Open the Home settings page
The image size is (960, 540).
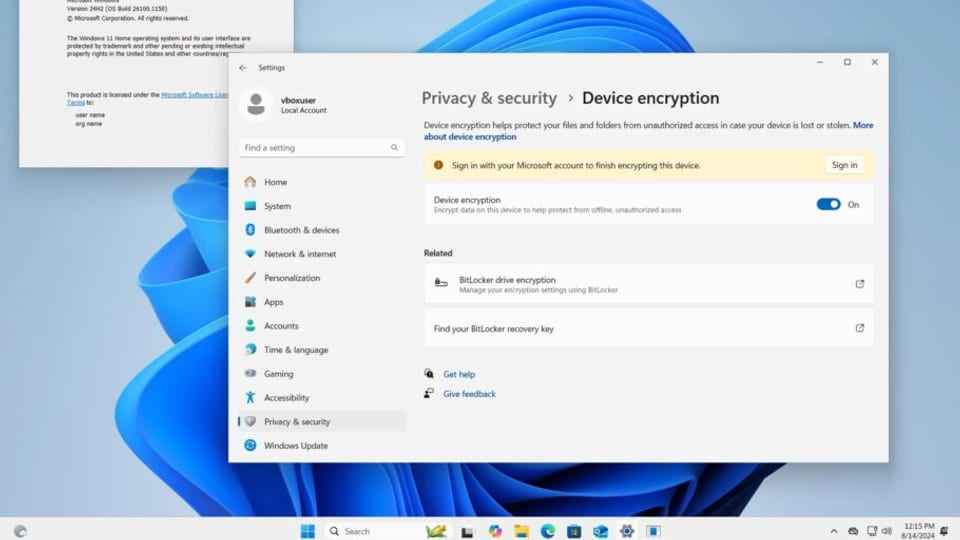click(x=321, y=182)
